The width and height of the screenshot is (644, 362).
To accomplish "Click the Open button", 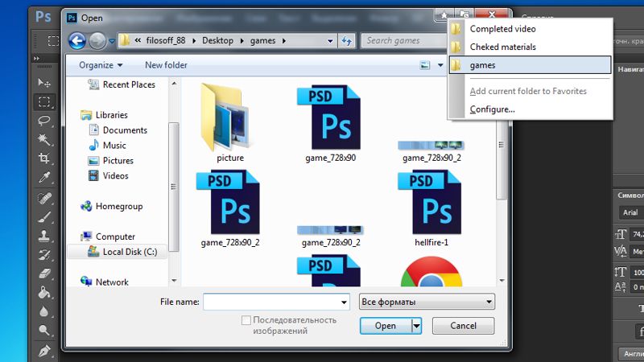I will [x=386, y=326].
